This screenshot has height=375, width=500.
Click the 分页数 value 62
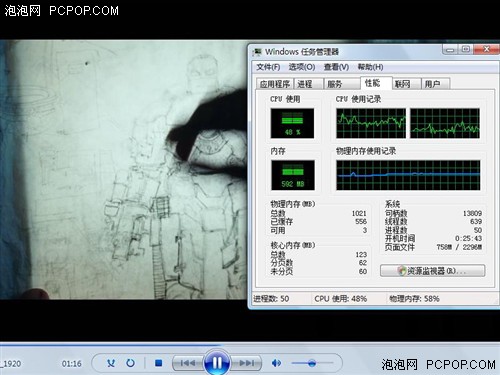(363, 263)
